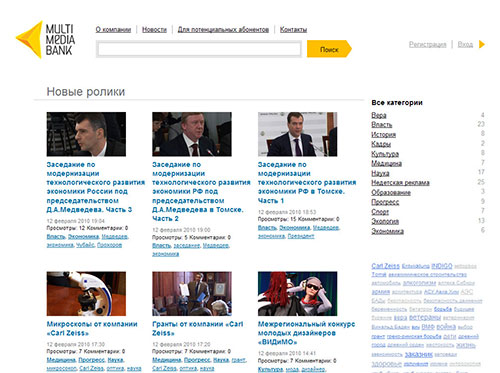Click ветераны in the tag cloud
This screenshot has height=373, width=500.
[x=425, y=317]
